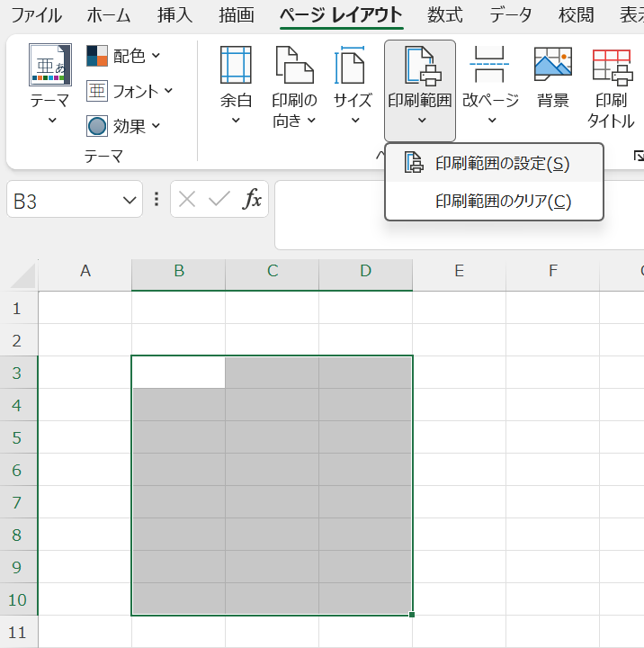Click the formula bar input field

pos(459,214)
